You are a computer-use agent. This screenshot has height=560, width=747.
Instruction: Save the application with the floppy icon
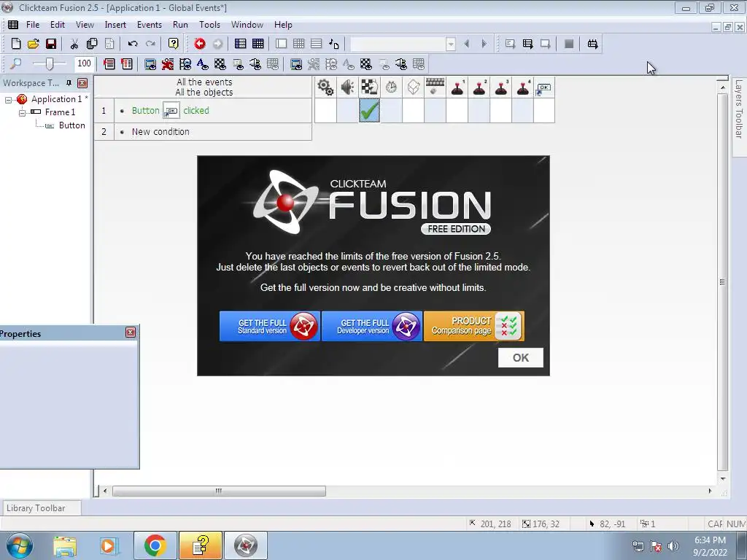click(51, 44)
